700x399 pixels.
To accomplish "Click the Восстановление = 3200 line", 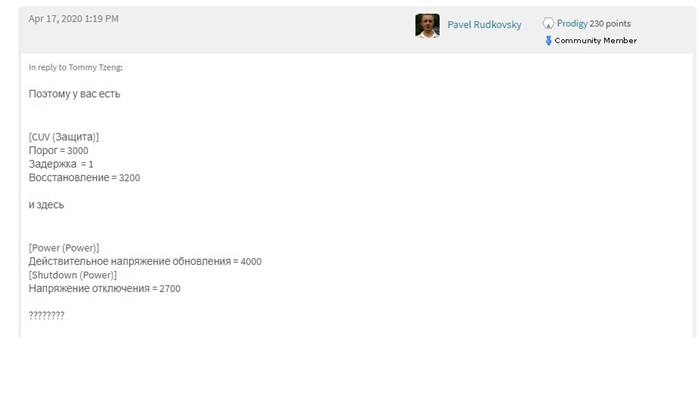I will coord(84,178).
